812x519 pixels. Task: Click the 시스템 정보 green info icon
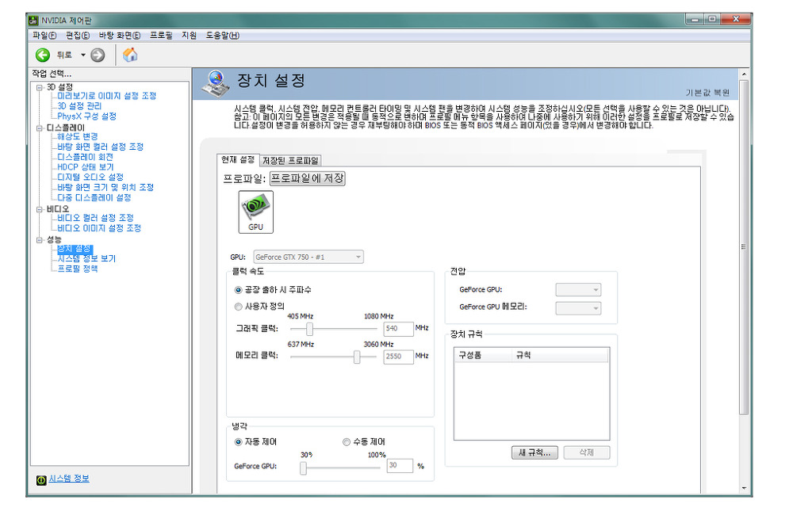[x=41, y=480]
